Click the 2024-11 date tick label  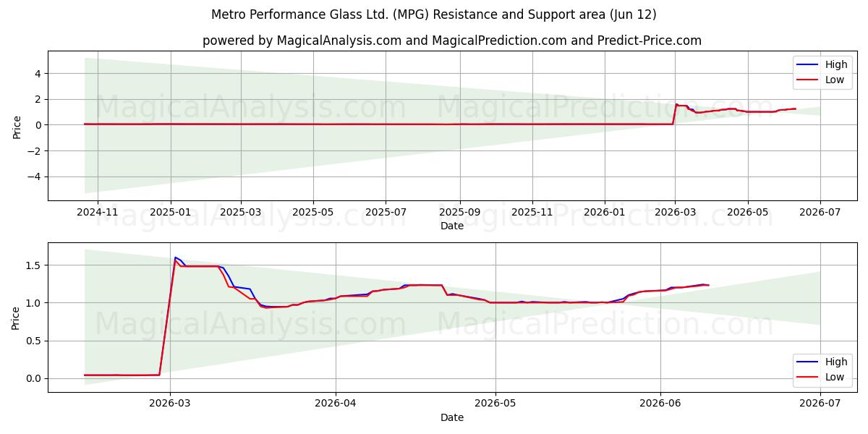pos(97,212)
